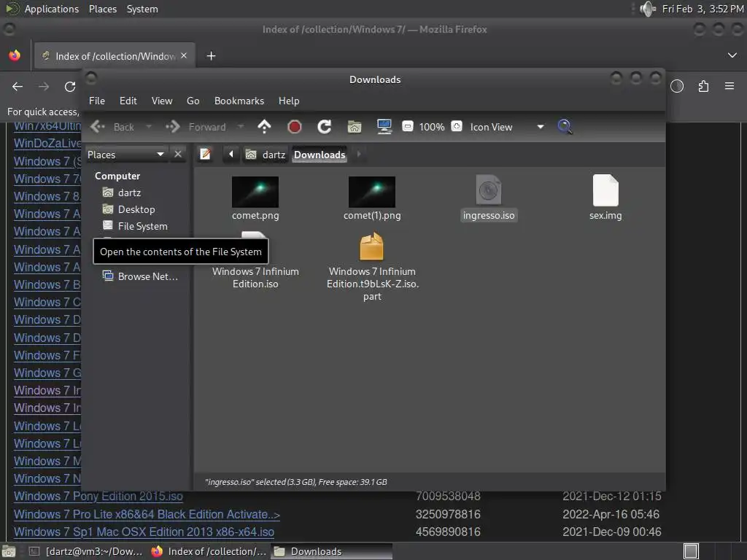Click show desktop icon in bottom panel
747x560 pixels.
point(9,551)
